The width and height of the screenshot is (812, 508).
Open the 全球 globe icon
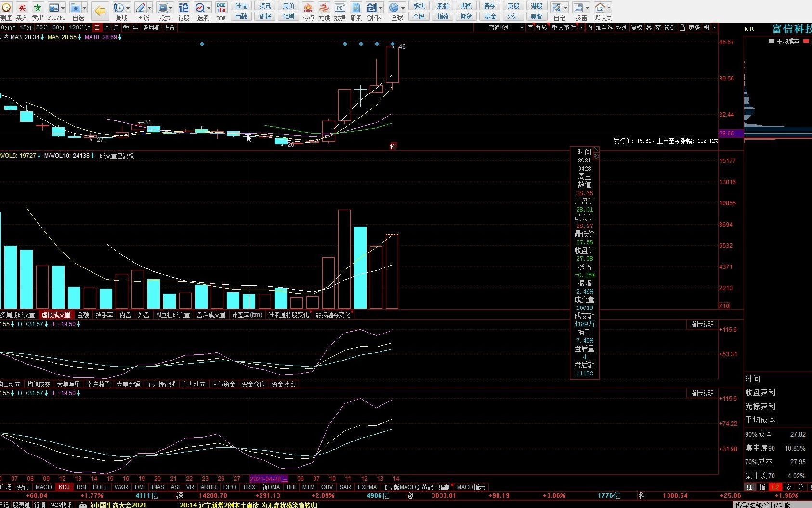click(394, 8)
